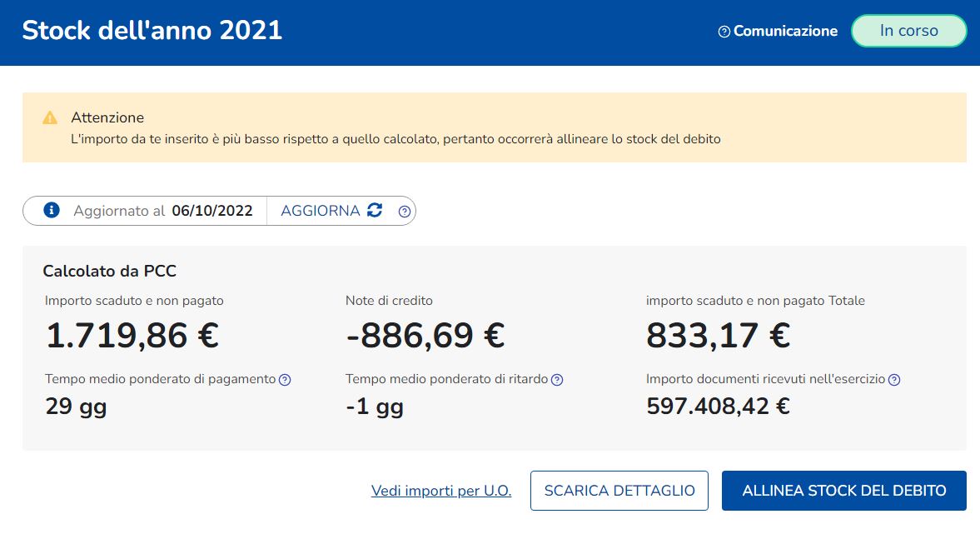The width and height of the screenshot is (980, 544).
Task: Open help for Tempo medio ponderato di pagamento
Action: pyautogui.click(x=285, y=380)
